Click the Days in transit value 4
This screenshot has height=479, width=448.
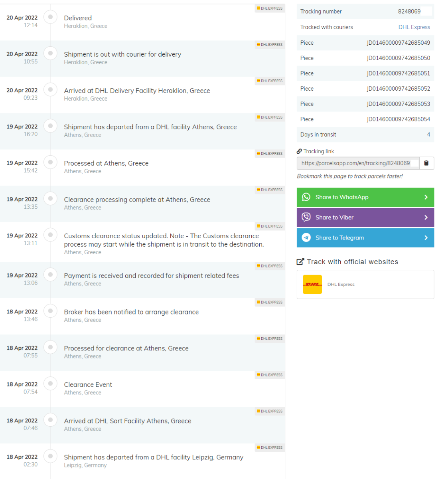(428, 135)
